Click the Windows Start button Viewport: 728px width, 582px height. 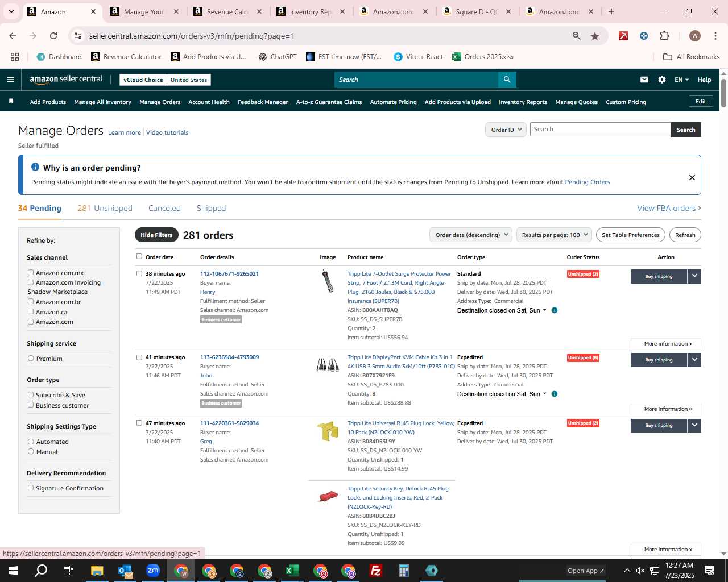pos(14,571)
